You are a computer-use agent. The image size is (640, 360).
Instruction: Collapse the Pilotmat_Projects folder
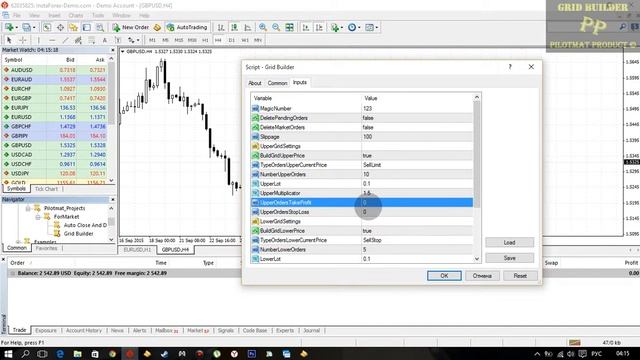pyautogui.click(x=28, y=209)
